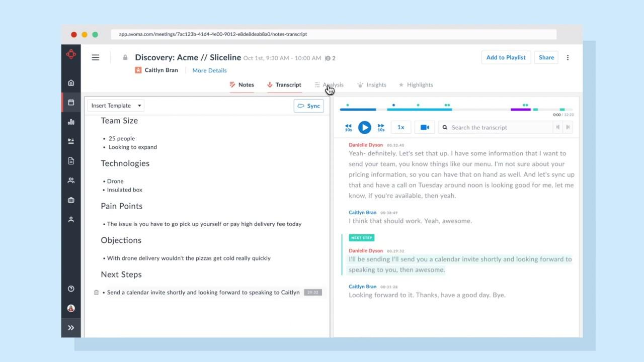Open the briefcase icon in the sidebar
644x362 pixels.
[x=71, y=200]
